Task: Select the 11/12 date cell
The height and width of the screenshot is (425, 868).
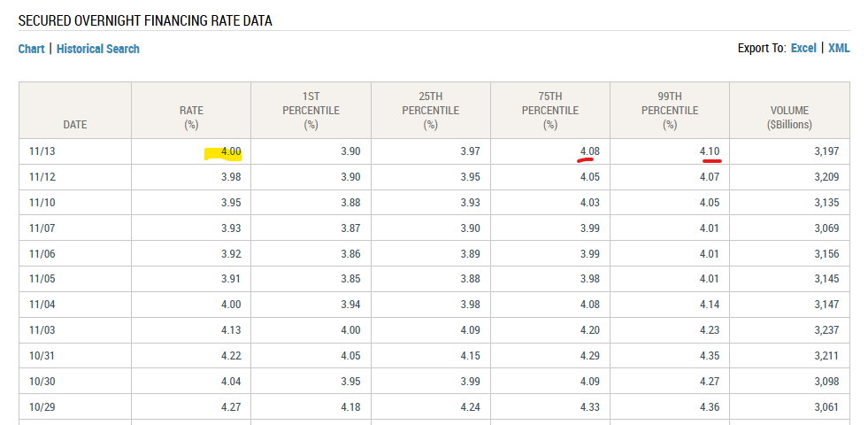Action: 42,177
